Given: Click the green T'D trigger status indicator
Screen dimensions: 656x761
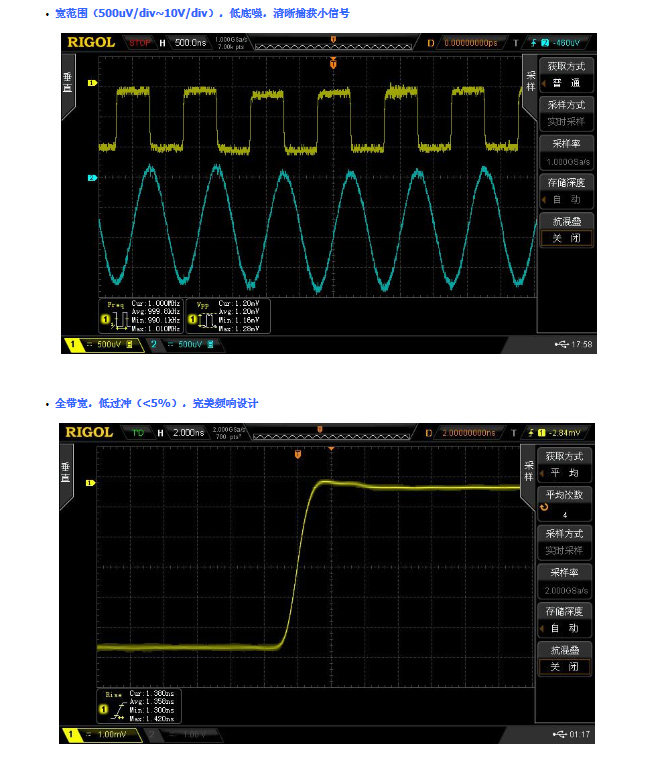Looking at the screenshot, I should tap(138, 432).
